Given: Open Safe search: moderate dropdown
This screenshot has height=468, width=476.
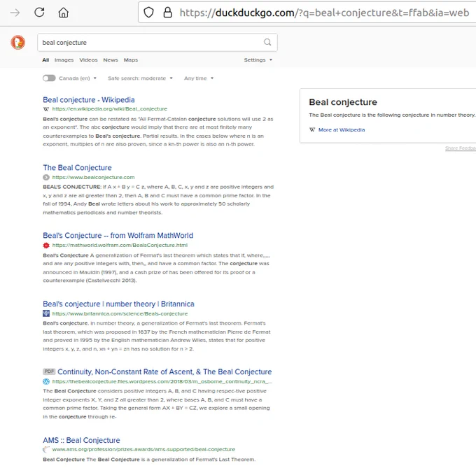Looking at the screenshot, I should click(x=140, y=78).
